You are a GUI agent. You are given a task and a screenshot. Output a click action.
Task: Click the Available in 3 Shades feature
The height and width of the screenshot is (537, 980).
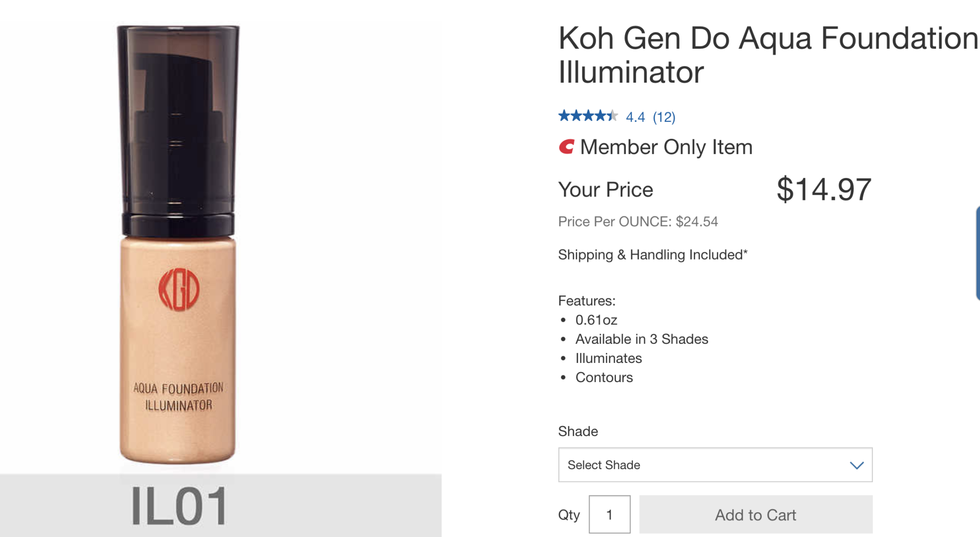(x=642, y=339)
